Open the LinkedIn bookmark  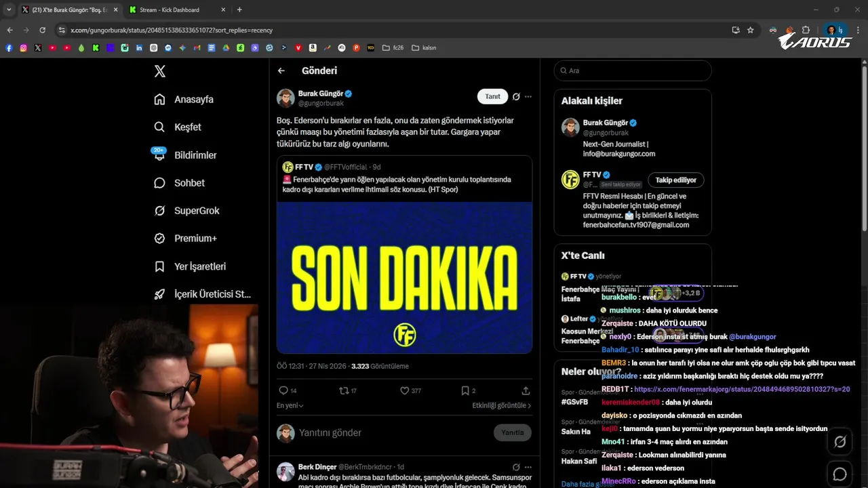[x=139, y=47]
